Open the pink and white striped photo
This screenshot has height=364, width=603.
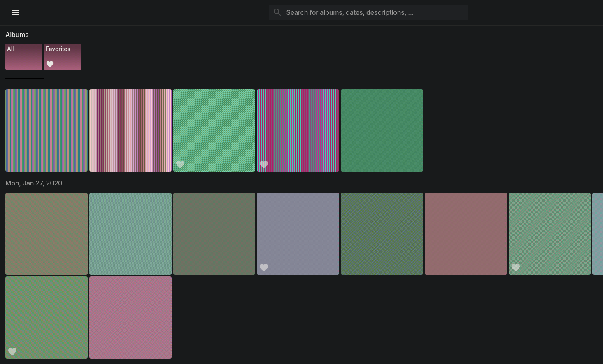click(130, 130)
